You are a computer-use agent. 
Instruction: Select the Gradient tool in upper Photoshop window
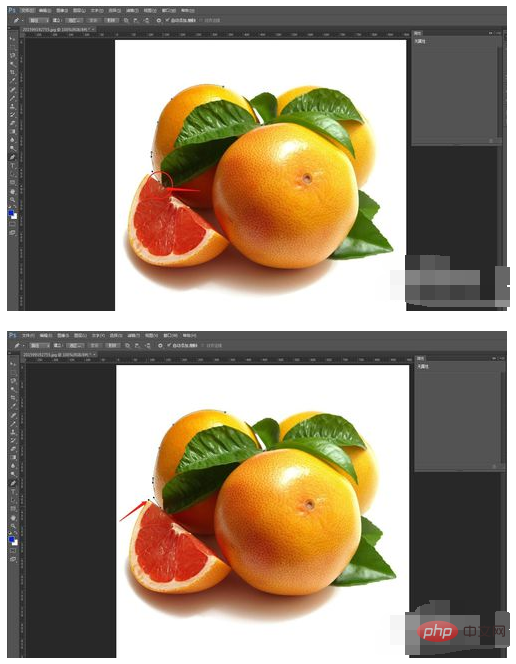[12, 131]
